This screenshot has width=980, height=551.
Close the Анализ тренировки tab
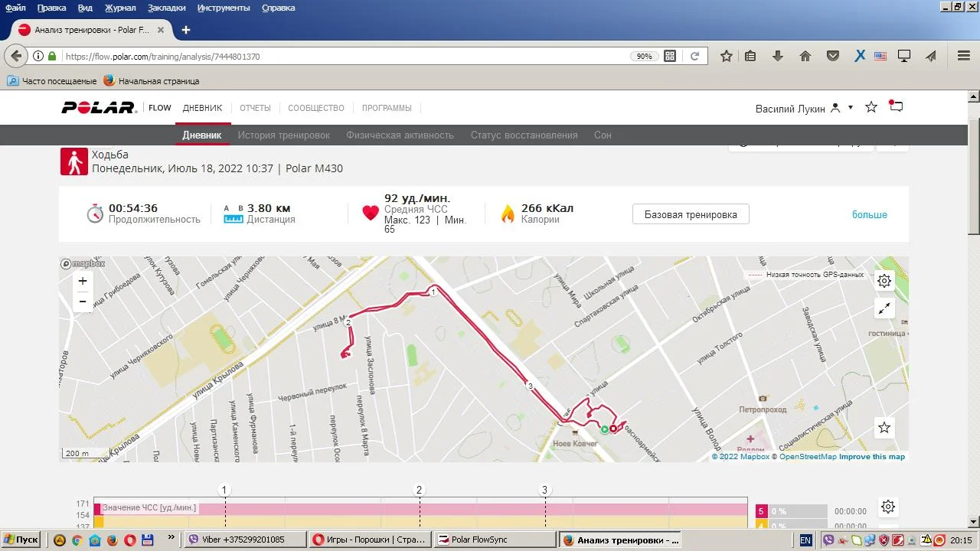coord(160,30)
